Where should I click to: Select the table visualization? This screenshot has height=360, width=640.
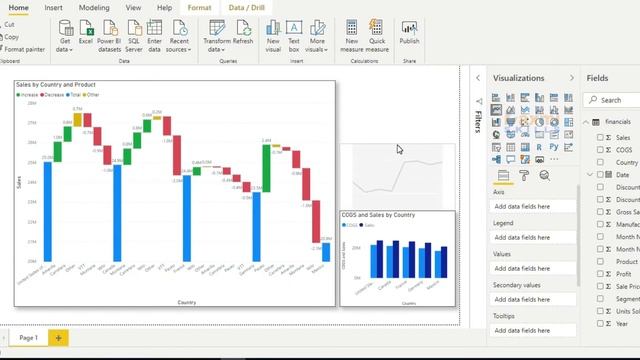click(x=511, y=147)
